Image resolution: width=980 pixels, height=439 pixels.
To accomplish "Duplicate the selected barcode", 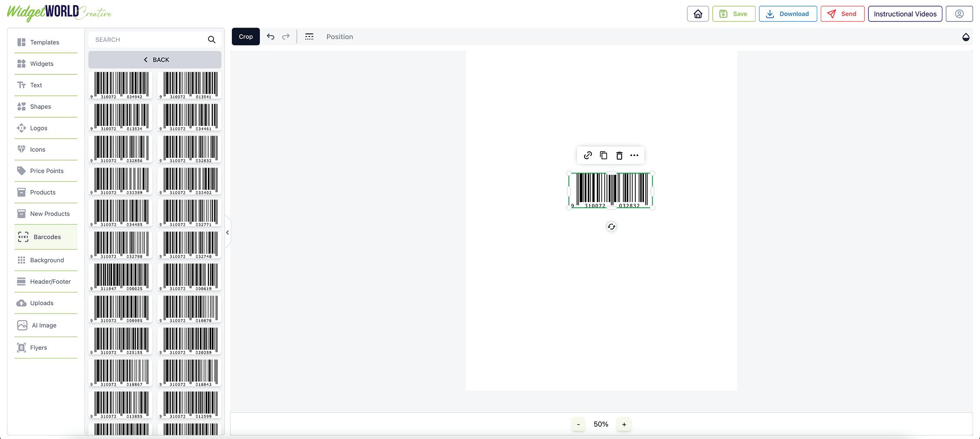I will (604, 155).
